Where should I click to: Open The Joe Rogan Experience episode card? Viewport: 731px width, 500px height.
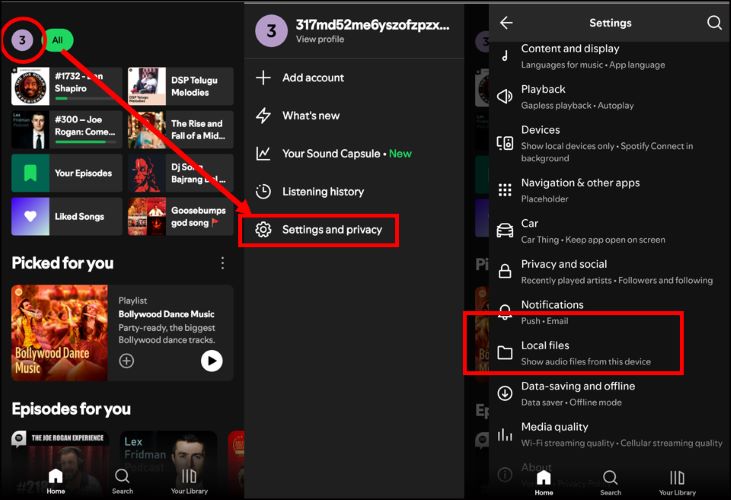coord(60,459)
